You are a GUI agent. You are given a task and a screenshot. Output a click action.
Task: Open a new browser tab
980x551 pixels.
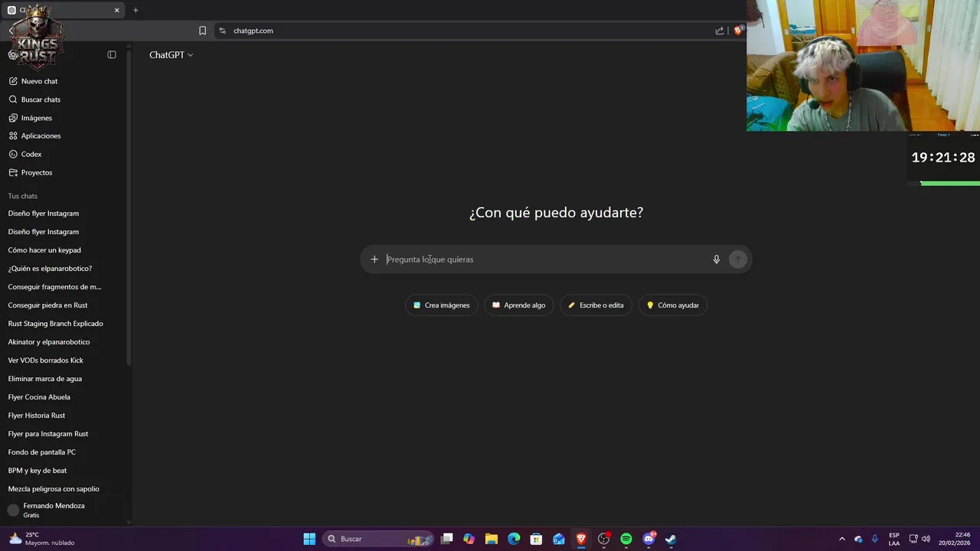click(x=136, y=10)
